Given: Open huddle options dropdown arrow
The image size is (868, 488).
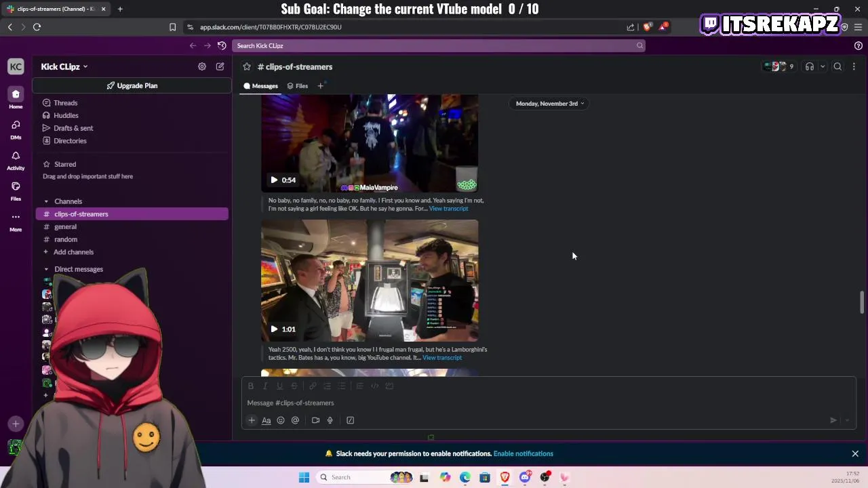Looking at the screenshot, I should pos(823,66).
